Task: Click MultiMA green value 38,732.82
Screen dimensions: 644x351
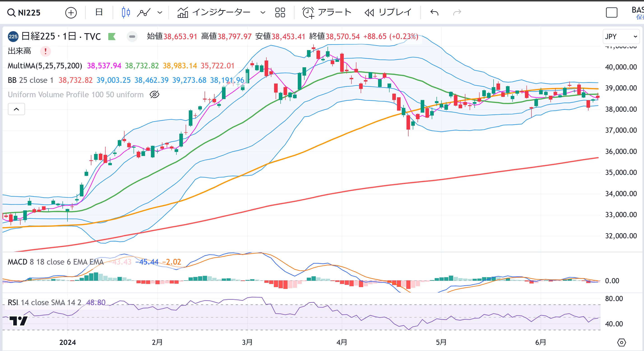Action: pos(142,66)
